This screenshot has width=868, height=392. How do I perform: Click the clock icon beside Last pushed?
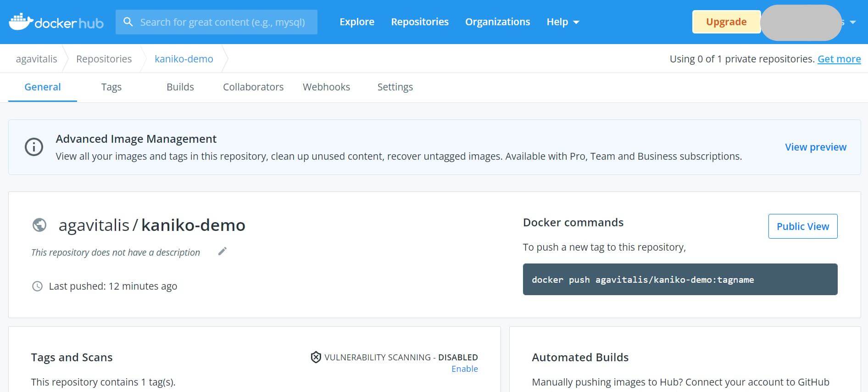click(x=37, y=286)
